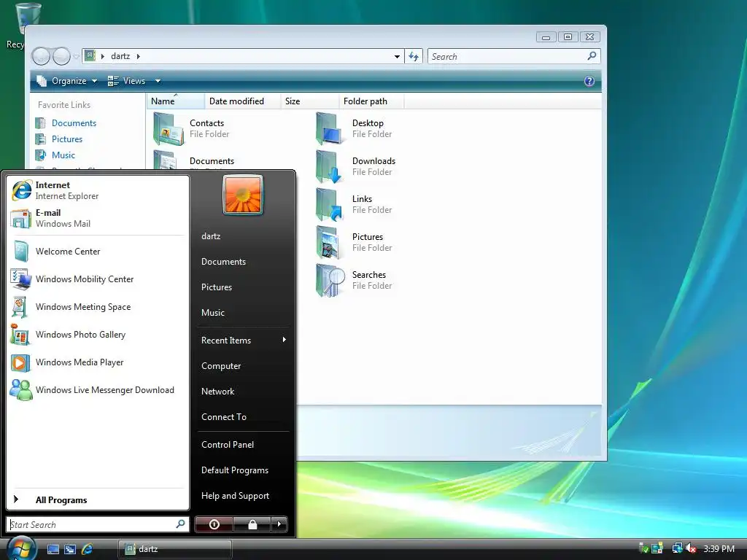This screenshot has height=560, width=747.
Task: Open the Welcome Center icon
Action: [x=21, y=252]
